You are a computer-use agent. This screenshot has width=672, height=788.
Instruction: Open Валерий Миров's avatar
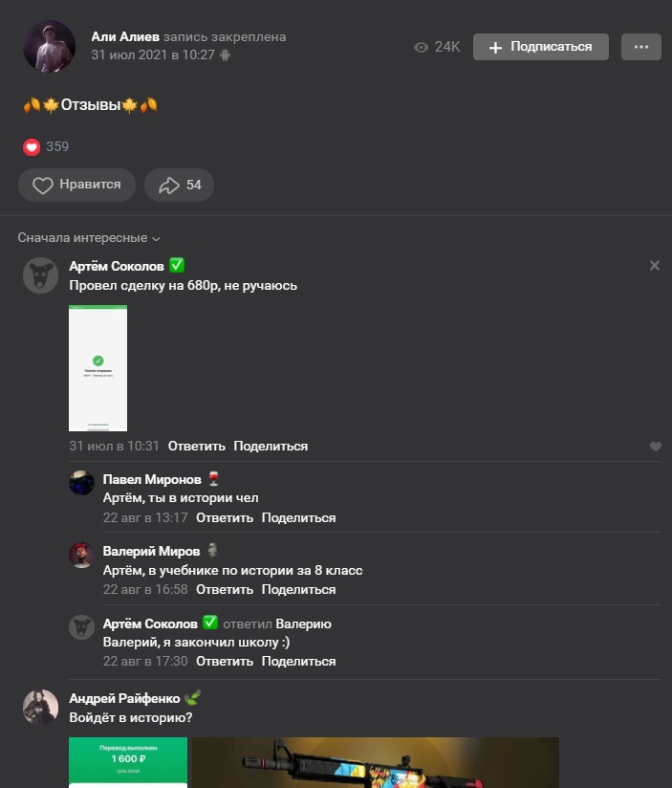tap(81, 555)
